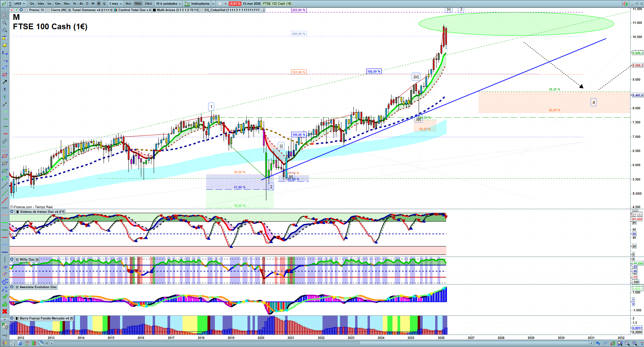
Task: Select the ruler measurement tool
Action: pos(5,141)
